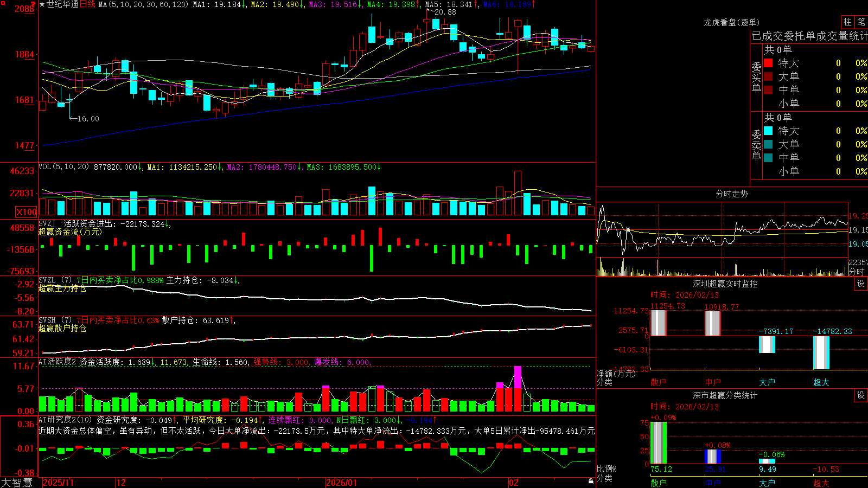Click the cyan 超大 bar in 深圳超赢实时监控
The width and height of the screenshot is (868, 488).
tap(821, 353)
